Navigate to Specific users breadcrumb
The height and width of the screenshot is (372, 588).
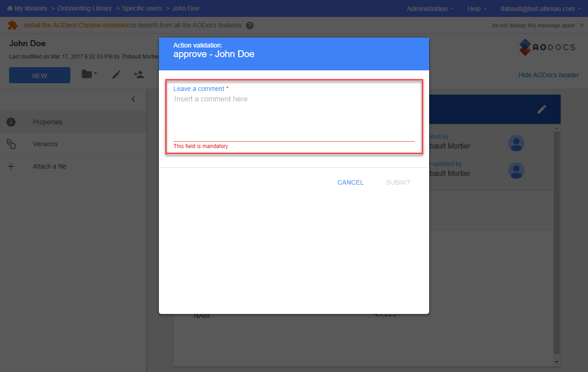point(142,8)
